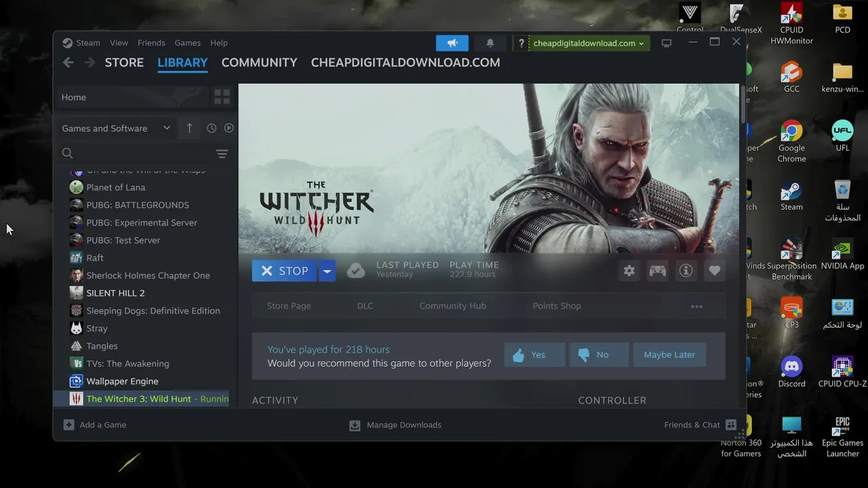
Task: Open CHEAPDIGITALDOWNLOAD.COM profile tab
Action: (x=406, y=62)
